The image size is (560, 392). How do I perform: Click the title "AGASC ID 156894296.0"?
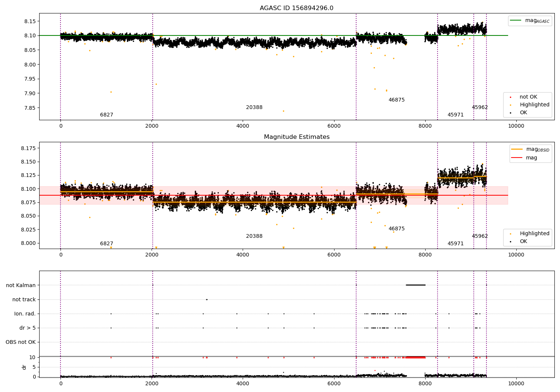click(296, 8)
